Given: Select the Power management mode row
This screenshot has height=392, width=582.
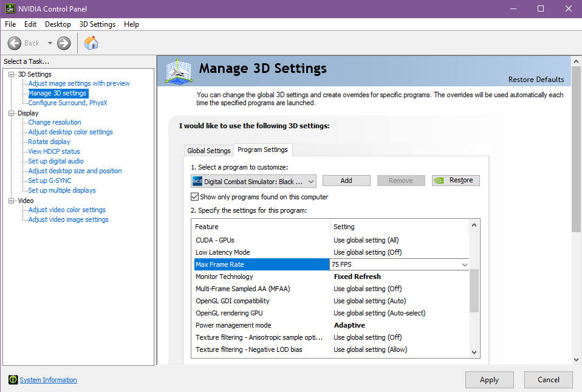Looking at the screenshot, I should 233,325.
